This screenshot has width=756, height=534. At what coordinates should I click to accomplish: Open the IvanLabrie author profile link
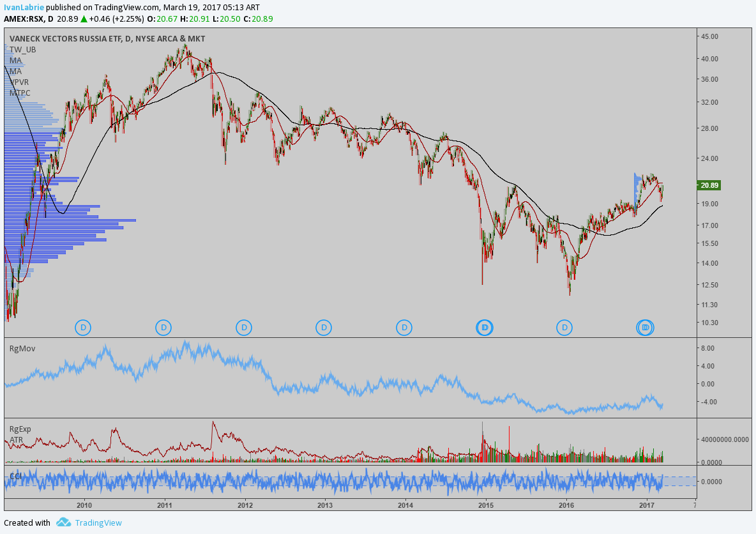coord(24,7)
